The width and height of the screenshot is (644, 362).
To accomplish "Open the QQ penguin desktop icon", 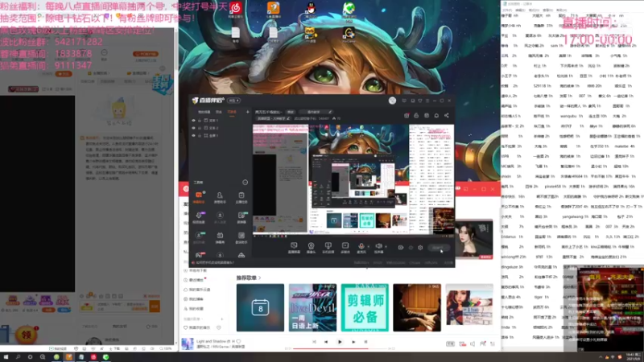I will (311, 9).
